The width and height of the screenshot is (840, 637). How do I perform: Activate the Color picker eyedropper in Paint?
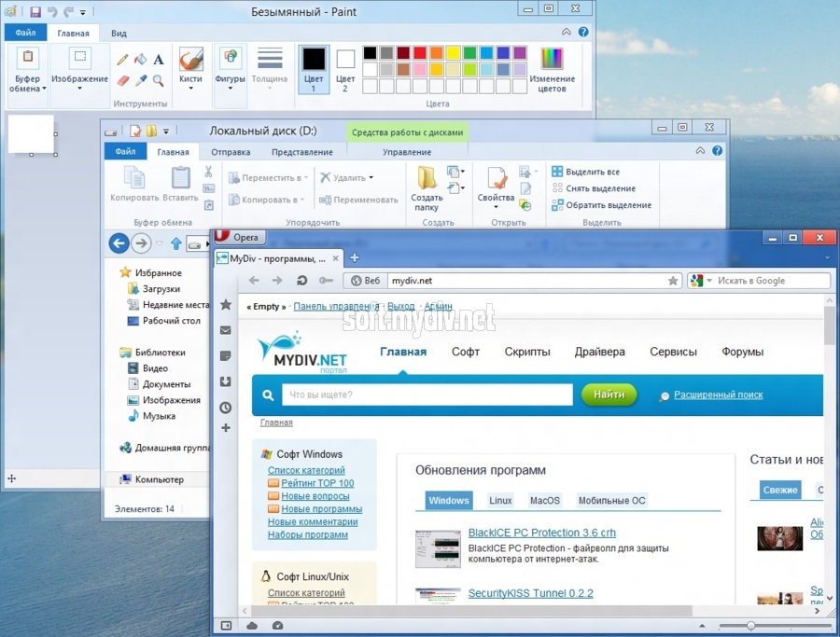click(x=141, y=81)
